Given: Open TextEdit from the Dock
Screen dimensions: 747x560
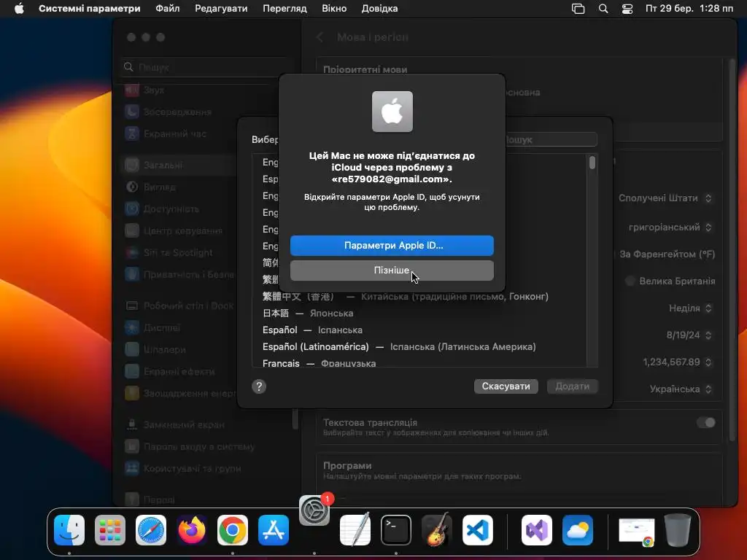Looking at the screenshot, I should click(x=355, y=530).
